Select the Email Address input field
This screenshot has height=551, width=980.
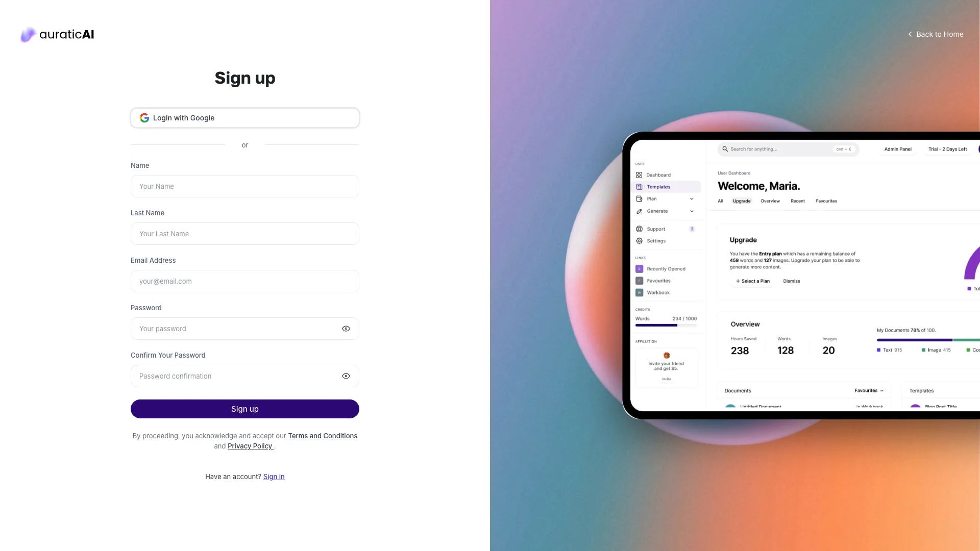245,281
